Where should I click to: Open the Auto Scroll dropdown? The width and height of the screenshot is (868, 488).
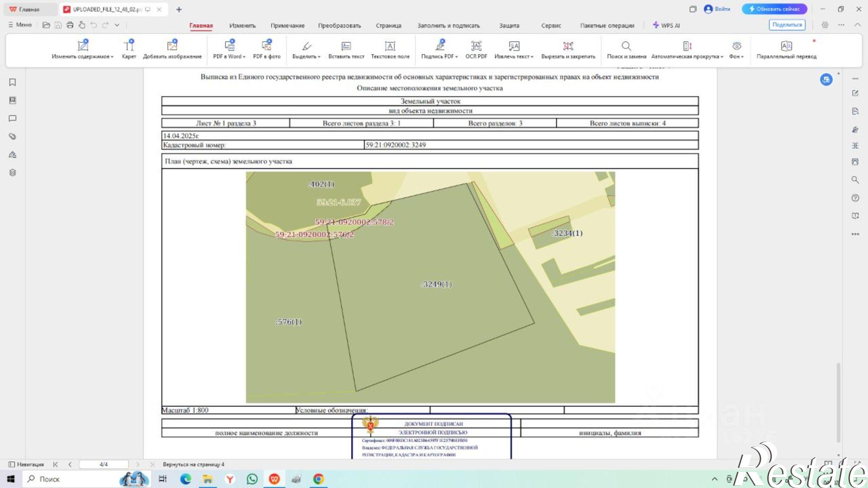(722, 57)
